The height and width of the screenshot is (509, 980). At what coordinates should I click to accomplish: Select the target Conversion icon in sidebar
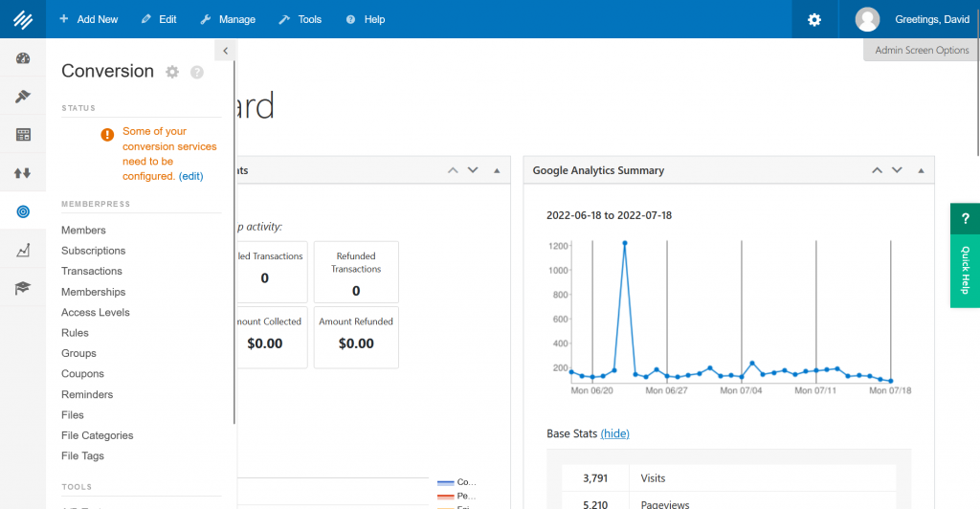click(23, 211)
